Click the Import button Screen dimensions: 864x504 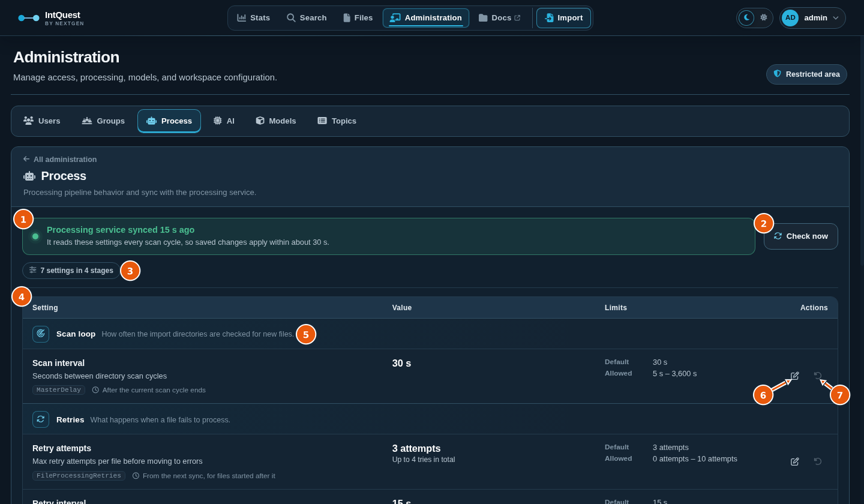click(x=563, y=18)
